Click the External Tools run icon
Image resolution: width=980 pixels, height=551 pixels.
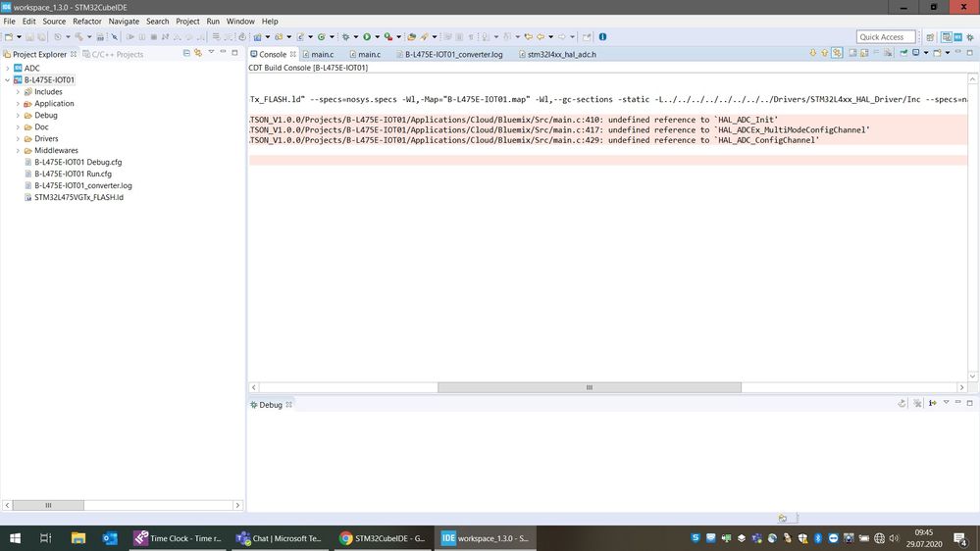(388, 37)
